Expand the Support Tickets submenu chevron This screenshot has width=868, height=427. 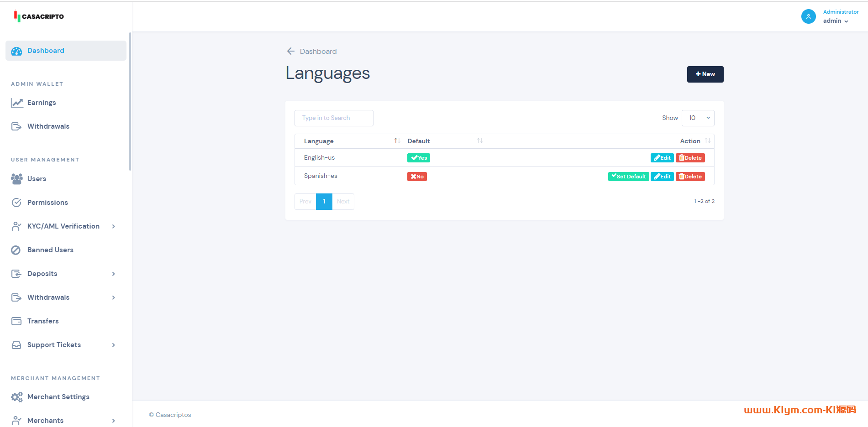point(114,345)
